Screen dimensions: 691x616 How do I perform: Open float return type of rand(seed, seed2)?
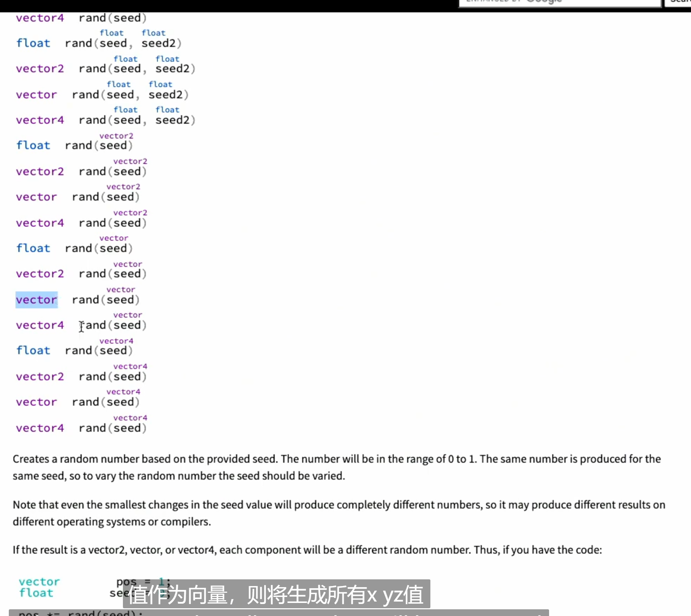33,43
